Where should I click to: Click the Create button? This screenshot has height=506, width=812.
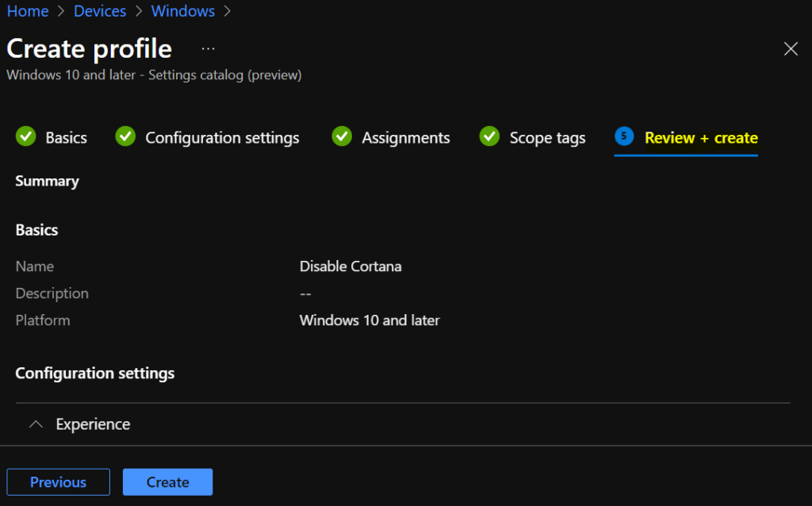(168, 482)
